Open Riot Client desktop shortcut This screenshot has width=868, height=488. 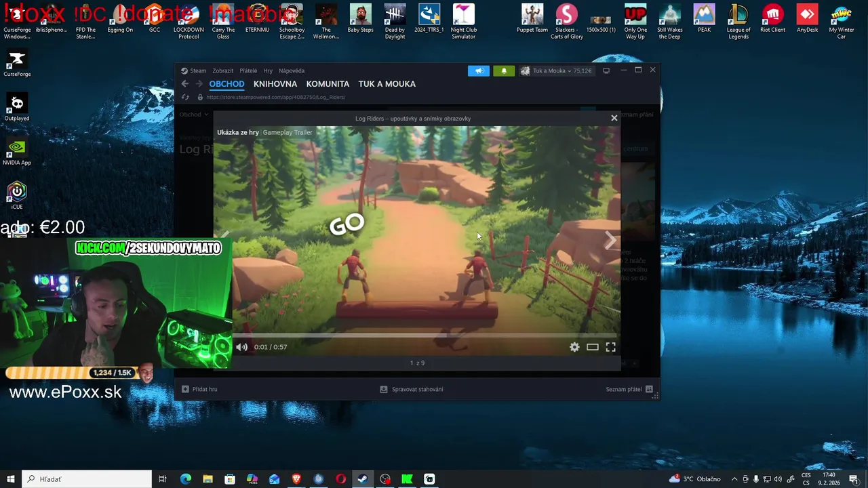(773, 18)
